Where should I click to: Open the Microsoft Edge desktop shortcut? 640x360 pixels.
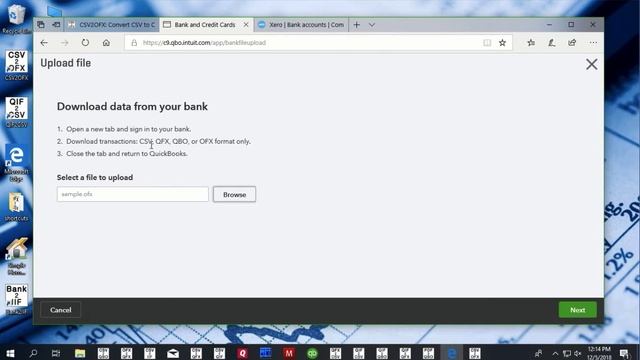16,163
